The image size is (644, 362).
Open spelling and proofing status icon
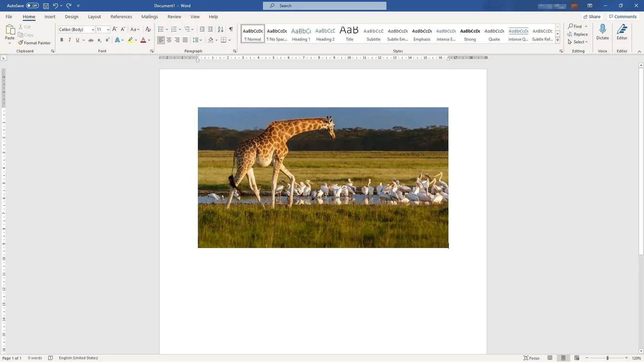coord(51,358)
